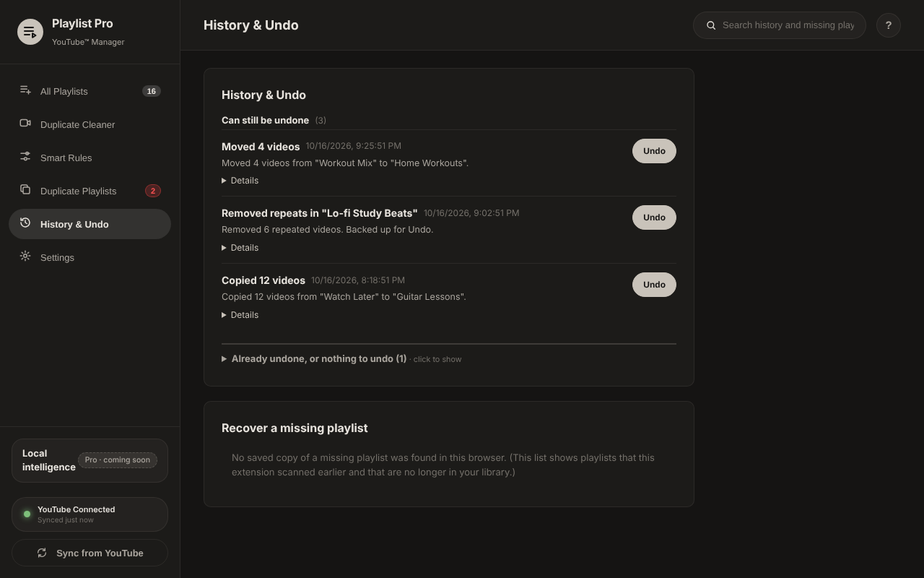Screen dimensions: 924x578
Task: Open Settings from the sidebar
Action: pyautogui.click(x=90, y=257)
